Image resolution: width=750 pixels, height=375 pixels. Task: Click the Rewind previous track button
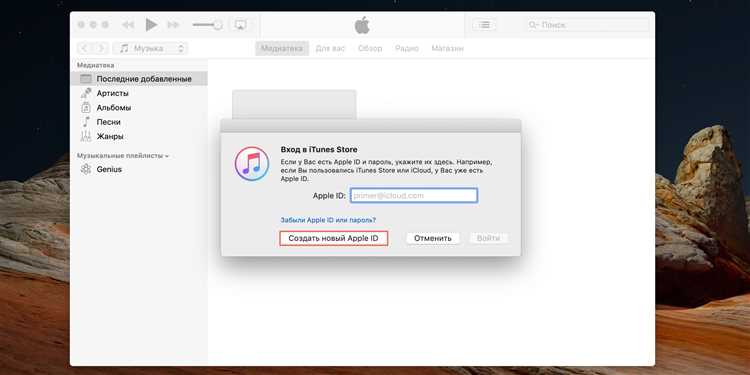128,24
